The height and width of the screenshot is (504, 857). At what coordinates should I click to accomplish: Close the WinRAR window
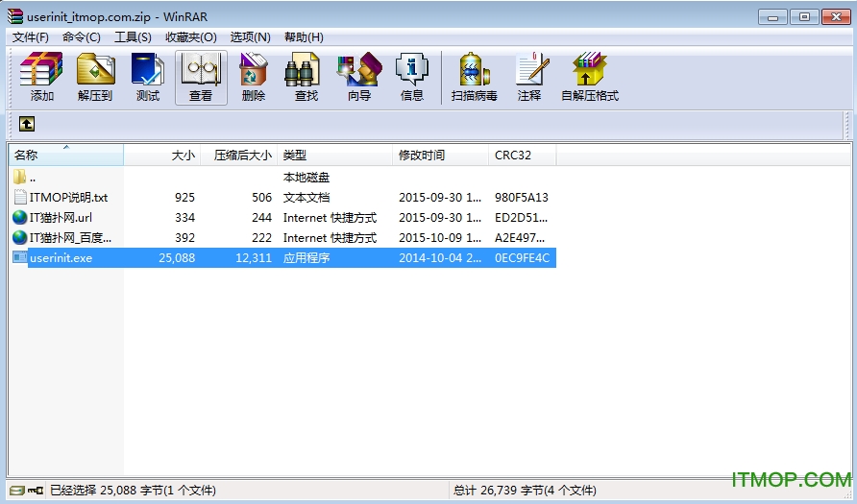(836, 17)
